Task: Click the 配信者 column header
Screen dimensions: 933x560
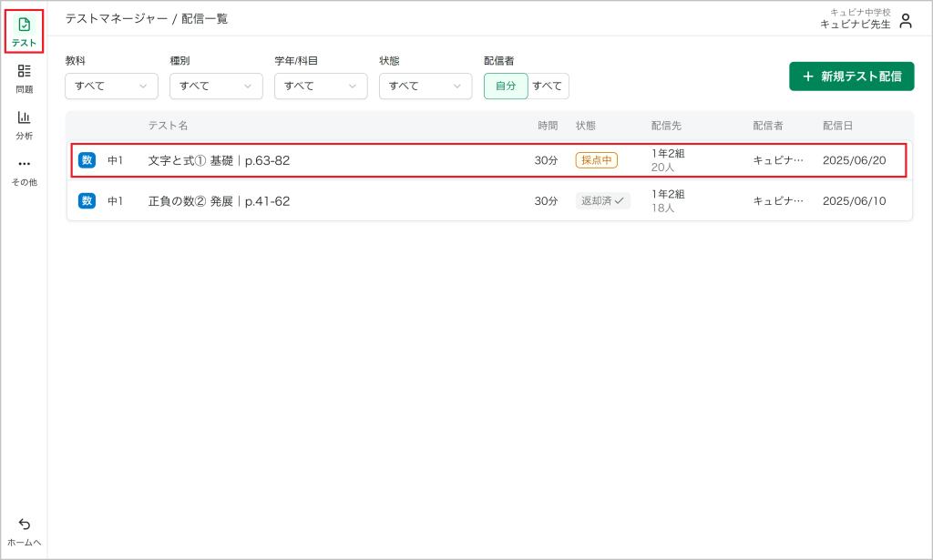Action: tap(767, 126)
